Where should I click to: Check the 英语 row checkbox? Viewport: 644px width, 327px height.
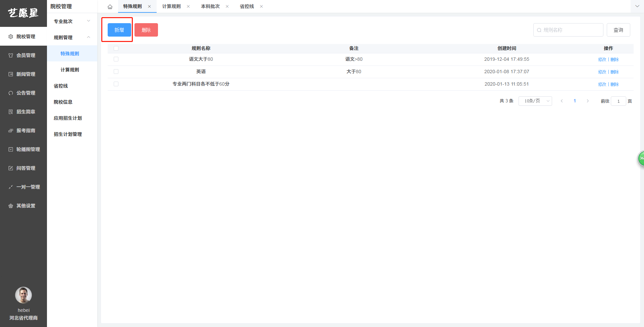click(116, 72)
